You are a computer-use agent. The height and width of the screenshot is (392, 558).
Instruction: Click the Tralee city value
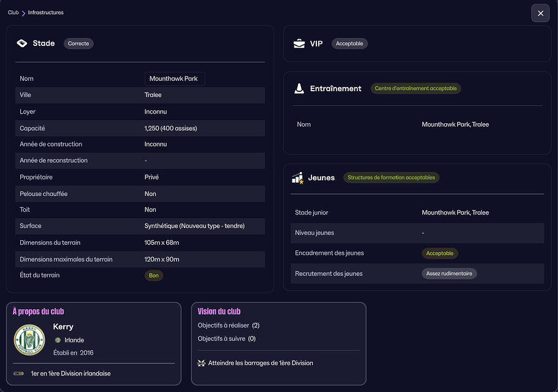153,95
